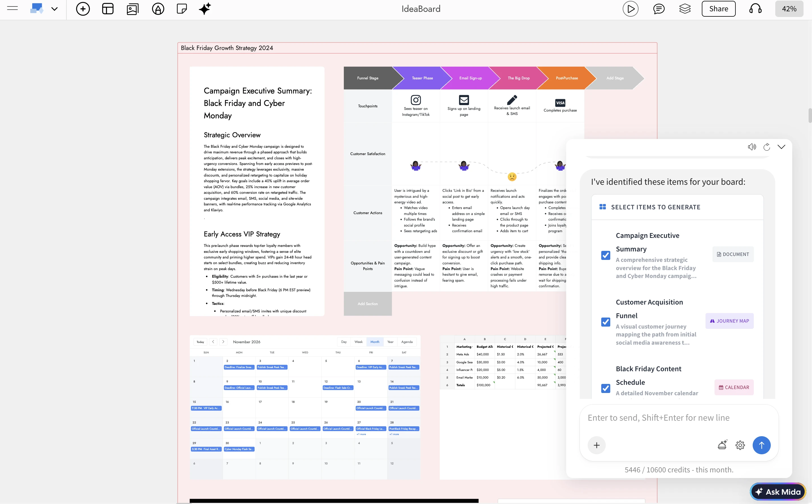
Task: Switch calendar to Agenda view
Action: [x=407, y=342]
